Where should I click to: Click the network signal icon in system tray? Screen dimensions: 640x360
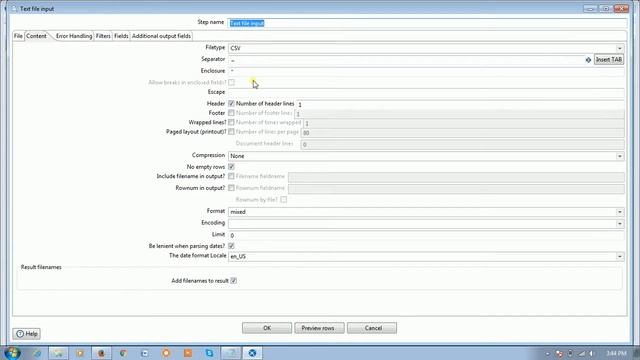582,353
